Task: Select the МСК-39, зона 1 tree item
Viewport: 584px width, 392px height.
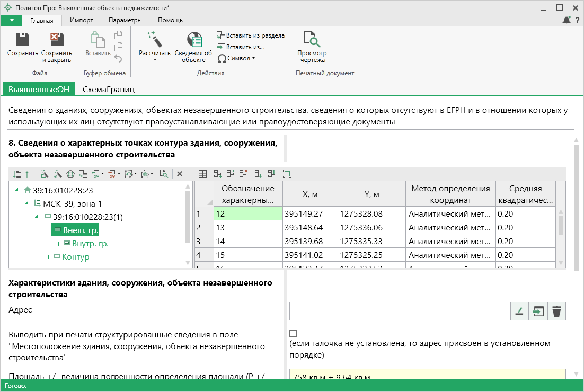Action: point(72,203)
